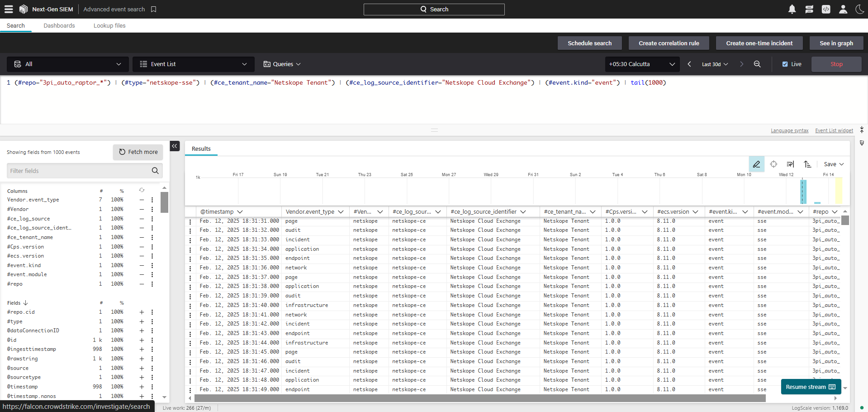Click the blue histogram bar near Wed 12
This screenshot has height=412, width=868.
(803, 192)
